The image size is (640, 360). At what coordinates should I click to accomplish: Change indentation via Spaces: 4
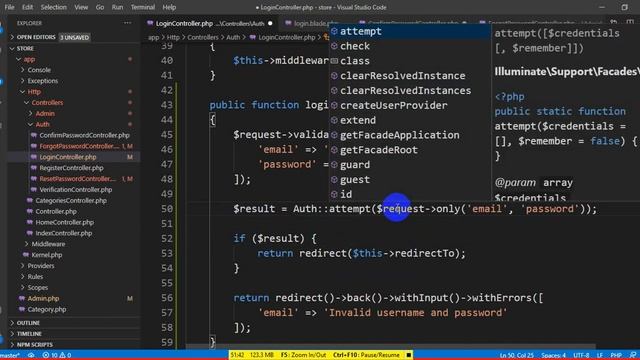click(553, 355)
